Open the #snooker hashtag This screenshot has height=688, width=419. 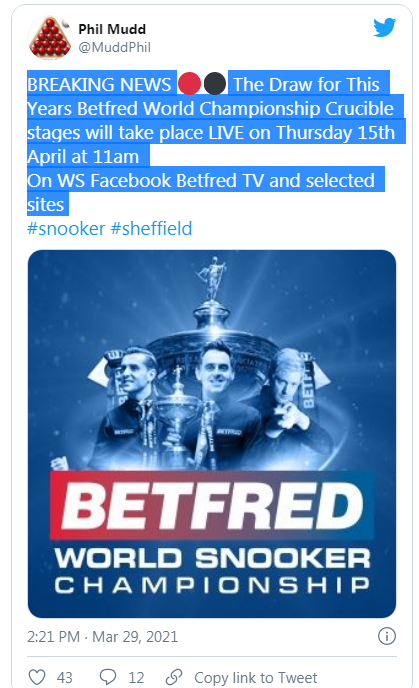(x=66, y=229)
